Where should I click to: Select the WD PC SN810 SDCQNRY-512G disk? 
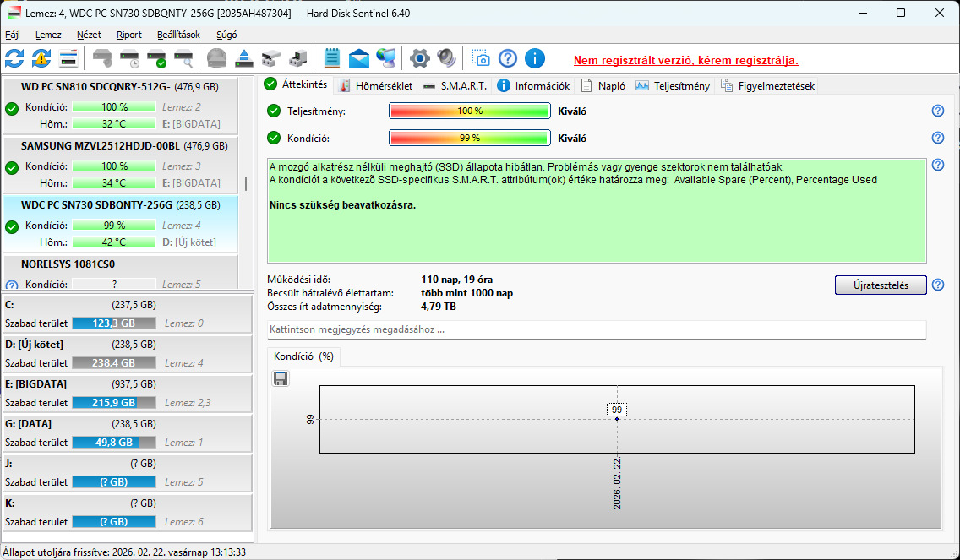coord(120,106)
